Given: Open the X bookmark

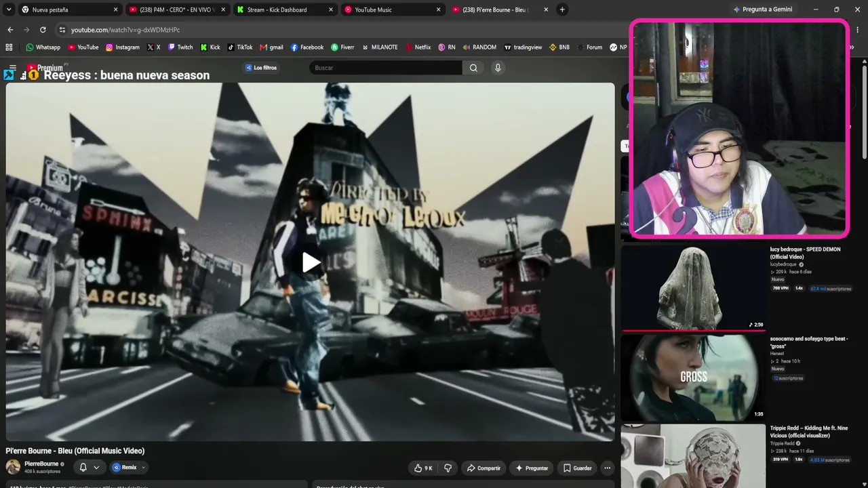Looking at the screenshot, I should point(154,47).
